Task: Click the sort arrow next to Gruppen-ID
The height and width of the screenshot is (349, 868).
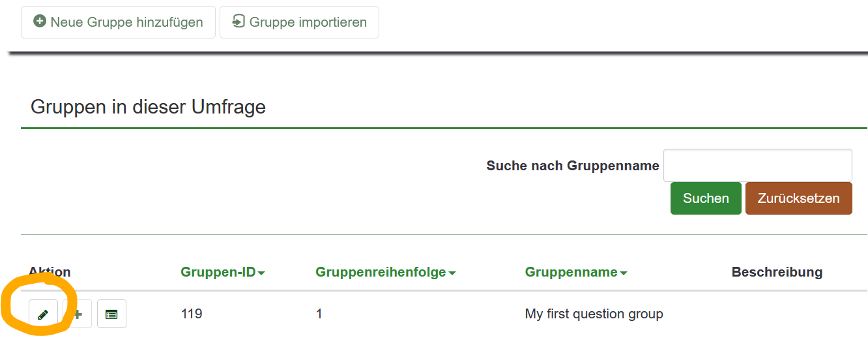Action: click(x=261, y=273)
